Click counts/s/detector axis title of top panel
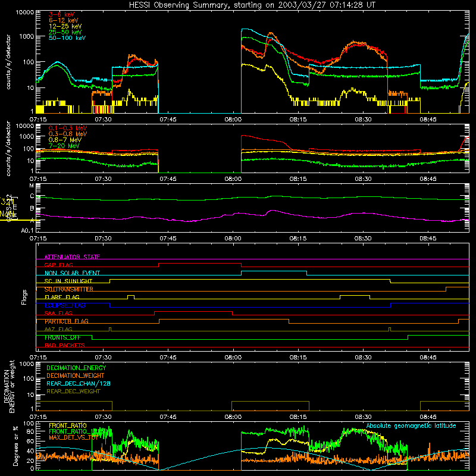 [8, 62]
